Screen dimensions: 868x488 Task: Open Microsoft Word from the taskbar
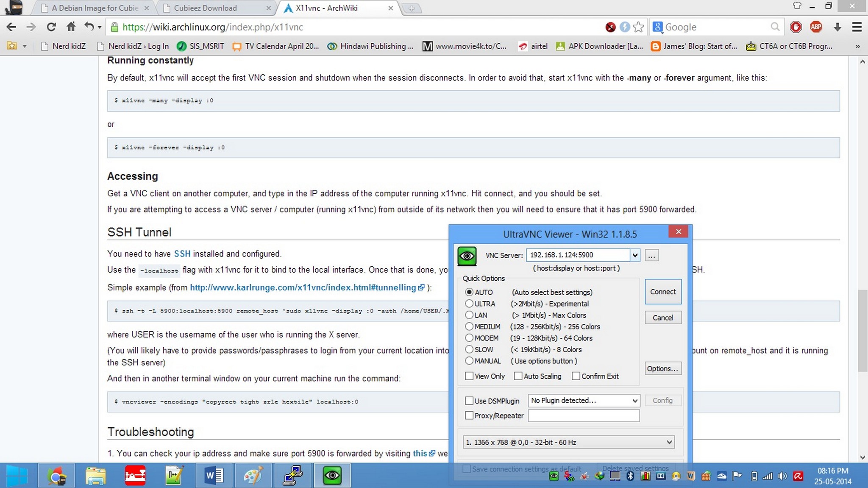click(x=214, y=475)
